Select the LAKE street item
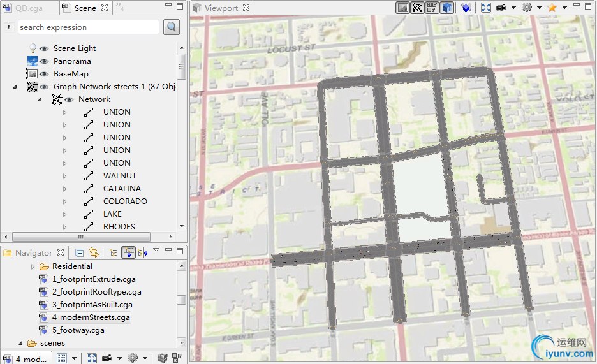Image resolution: width=597 pixels, height=364 pixels. click(112, 214)
